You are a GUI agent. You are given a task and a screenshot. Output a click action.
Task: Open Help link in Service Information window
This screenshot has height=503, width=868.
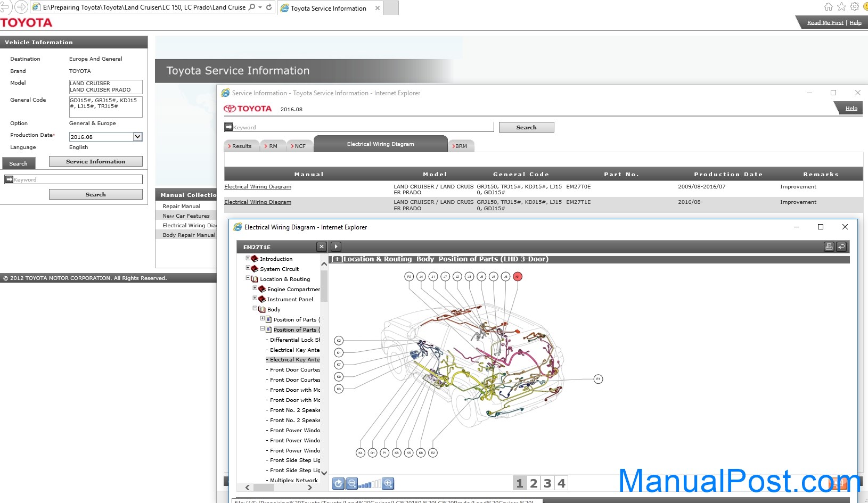(x=851, y=109)
